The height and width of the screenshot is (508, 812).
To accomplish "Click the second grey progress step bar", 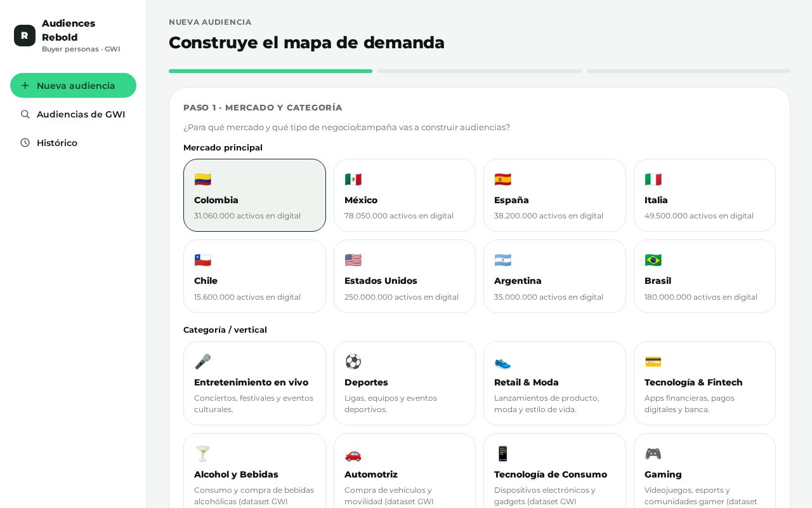I will (x=480, y=71).
